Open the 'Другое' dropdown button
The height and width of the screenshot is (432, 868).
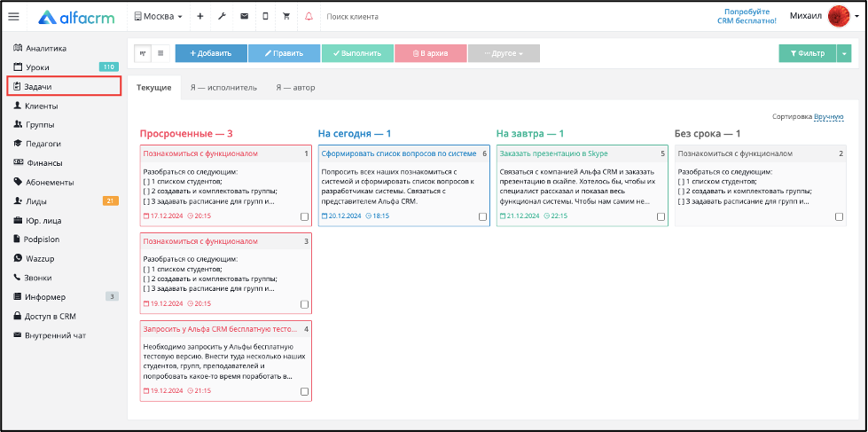coord(504,53)
